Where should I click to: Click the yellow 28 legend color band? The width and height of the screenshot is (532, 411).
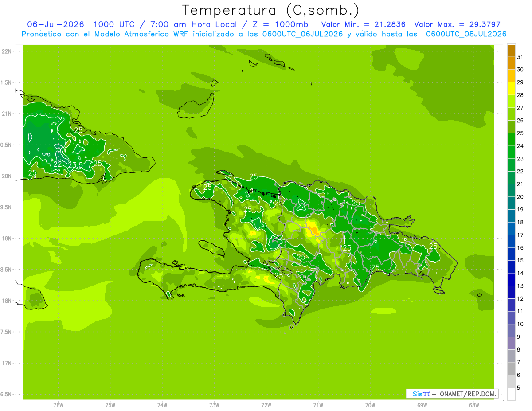[511, 89]
